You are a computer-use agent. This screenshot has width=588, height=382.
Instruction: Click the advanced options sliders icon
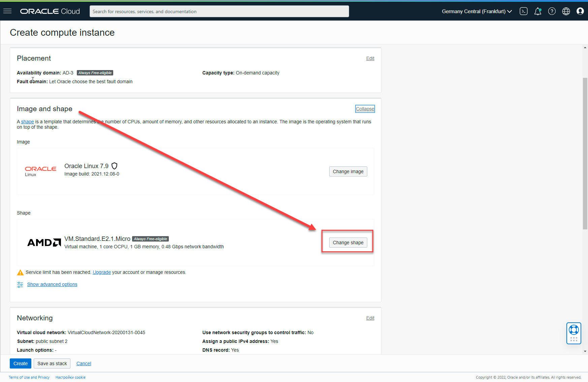[20, 285]
